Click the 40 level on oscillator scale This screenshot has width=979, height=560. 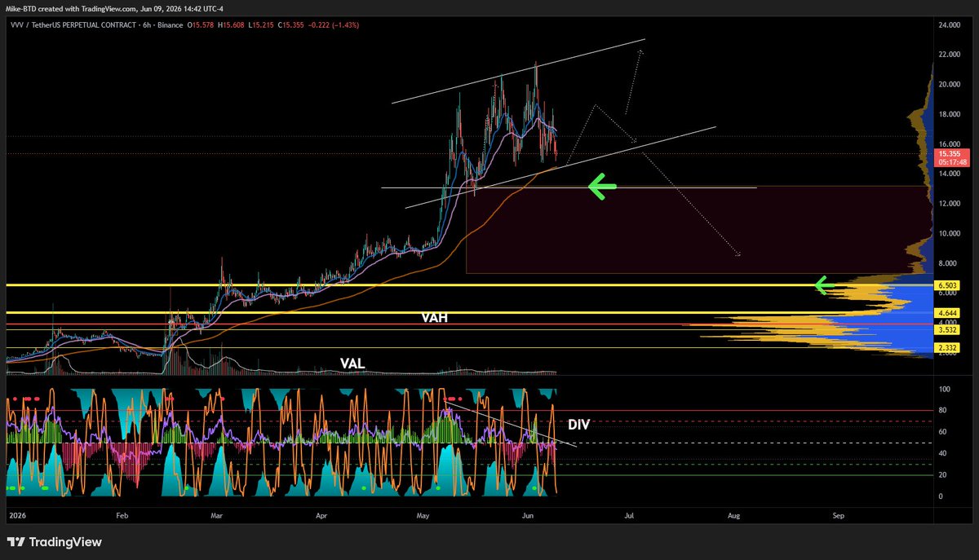(x=941, y=453)
